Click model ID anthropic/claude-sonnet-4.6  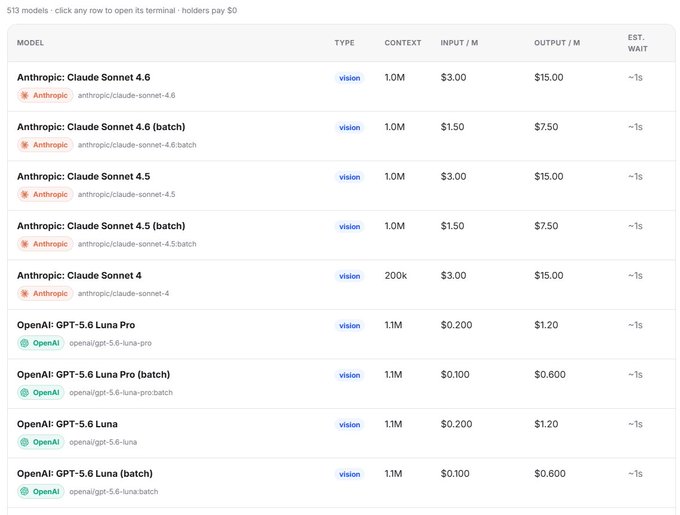127,95
